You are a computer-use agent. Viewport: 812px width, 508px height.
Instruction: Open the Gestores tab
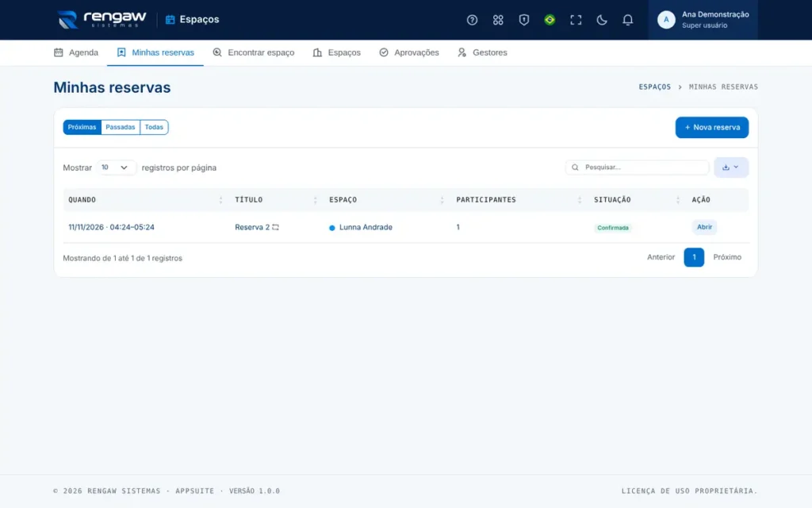[x=482, y=52]
